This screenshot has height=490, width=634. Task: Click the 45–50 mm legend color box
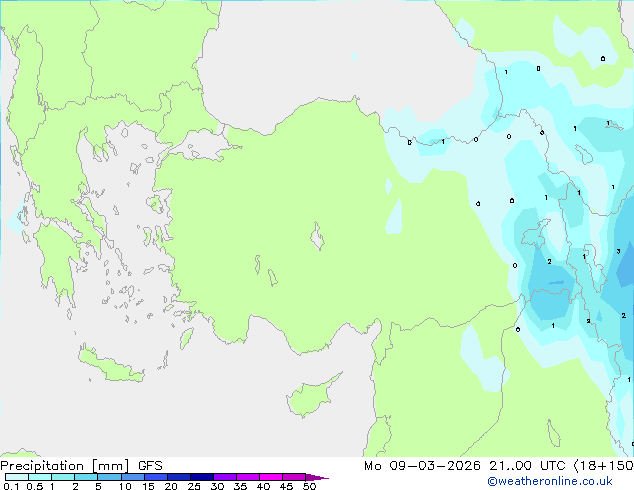[294, 477]
